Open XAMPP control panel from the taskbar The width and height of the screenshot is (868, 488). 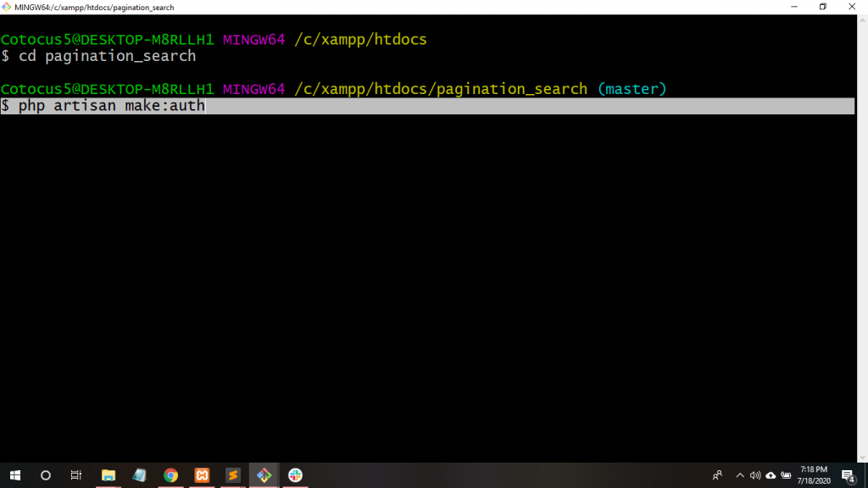202,475
